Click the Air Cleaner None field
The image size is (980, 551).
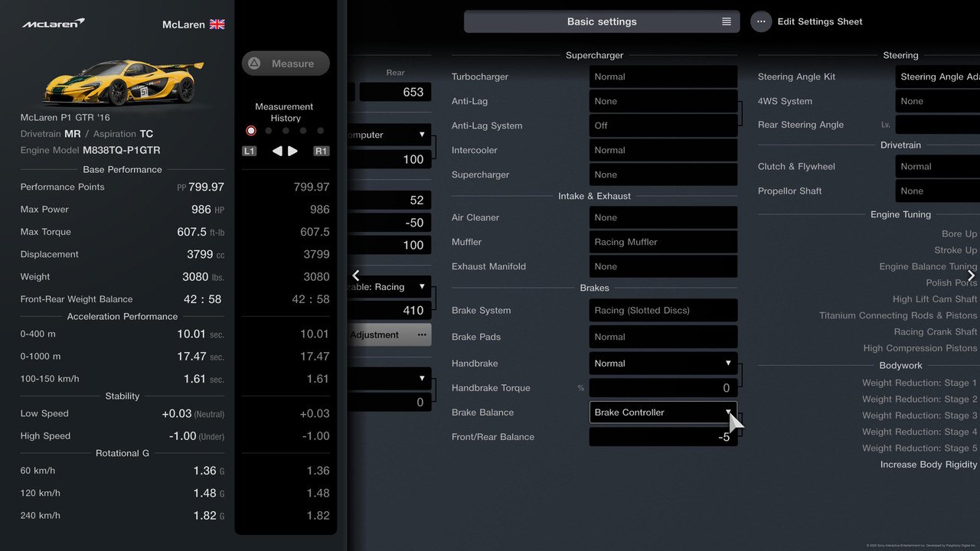click(663, 217)
